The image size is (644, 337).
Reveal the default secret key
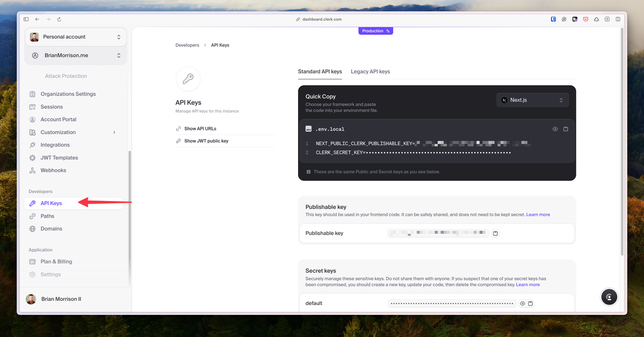[x=522, y=304]
